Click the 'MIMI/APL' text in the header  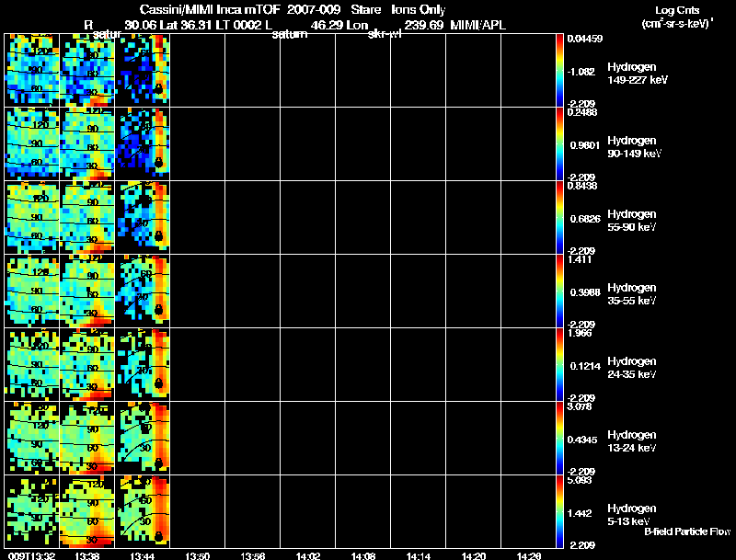pyautogui.click(x=477, y=25)
